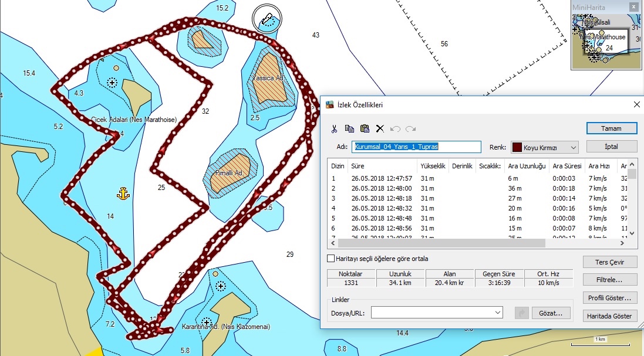Expand the Dosya/URL combo box

pyautogui.click(x=498, y=313)
